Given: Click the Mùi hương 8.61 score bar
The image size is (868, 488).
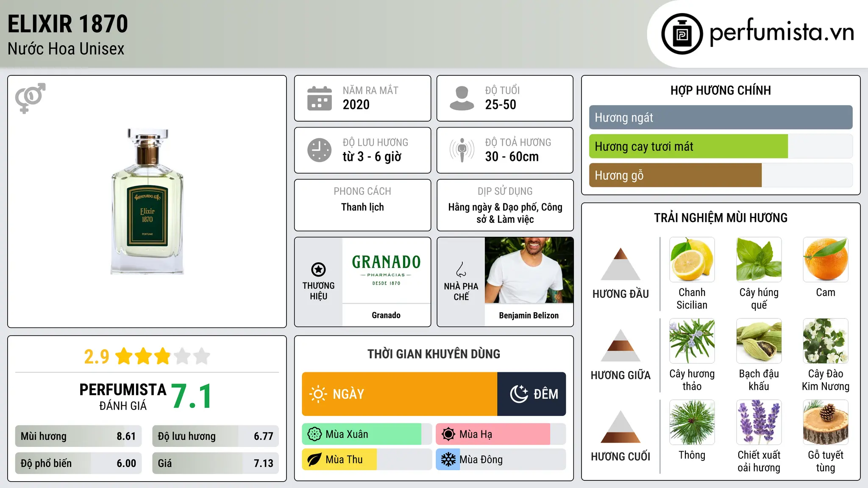Looking at the screenshot, I should pos(78,436).
